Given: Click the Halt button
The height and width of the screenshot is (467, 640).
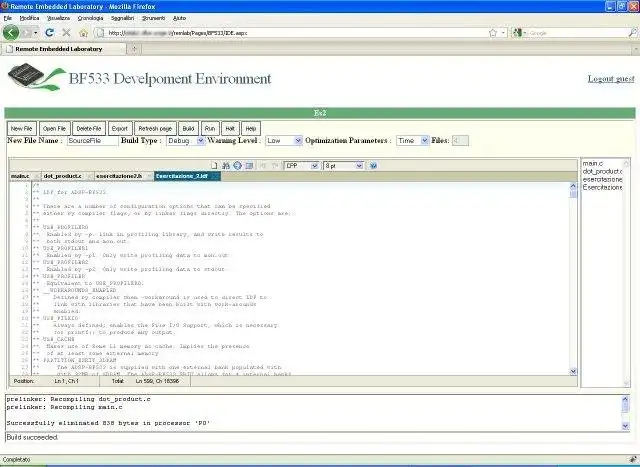Looking at the screenshot, I should click(230, 128).
